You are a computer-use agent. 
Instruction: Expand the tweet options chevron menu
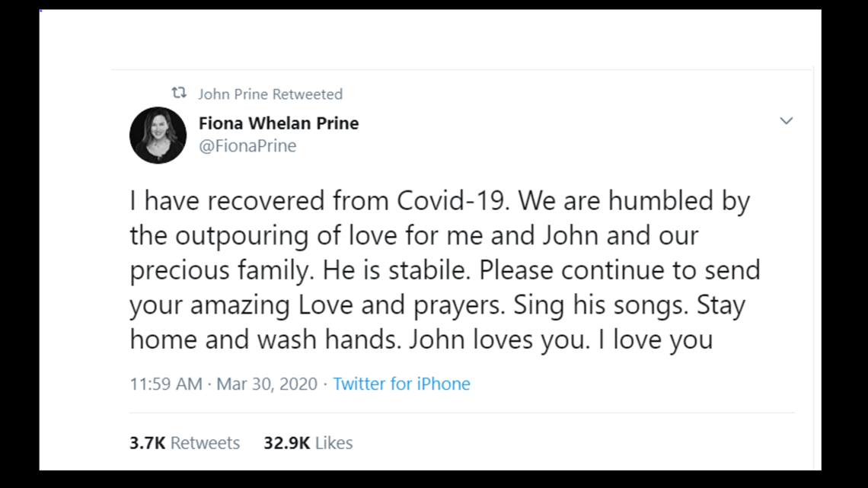[786, 121]
